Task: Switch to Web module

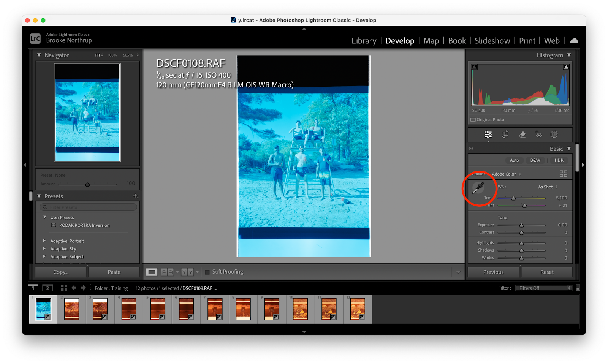Action: point(552,41)
